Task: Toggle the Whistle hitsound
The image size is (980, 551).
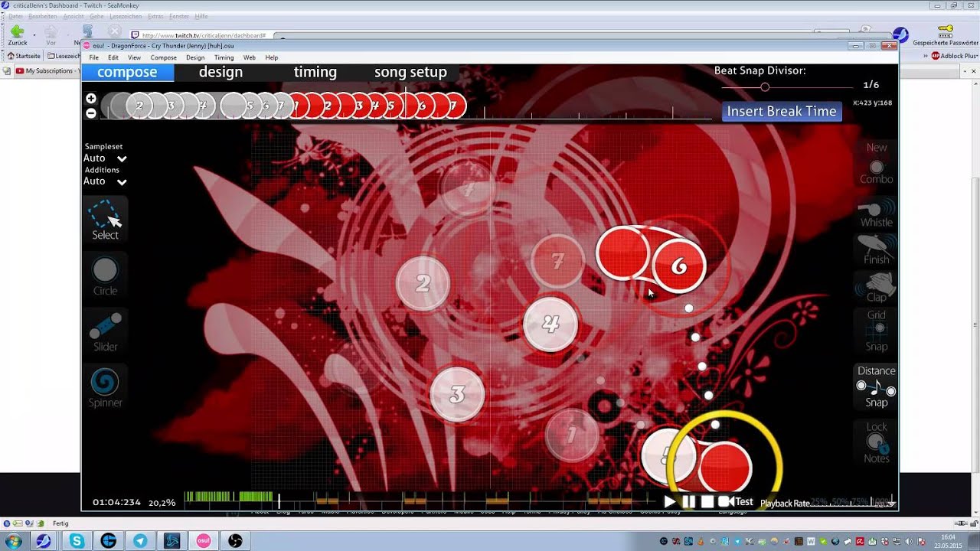Action: 877,214
